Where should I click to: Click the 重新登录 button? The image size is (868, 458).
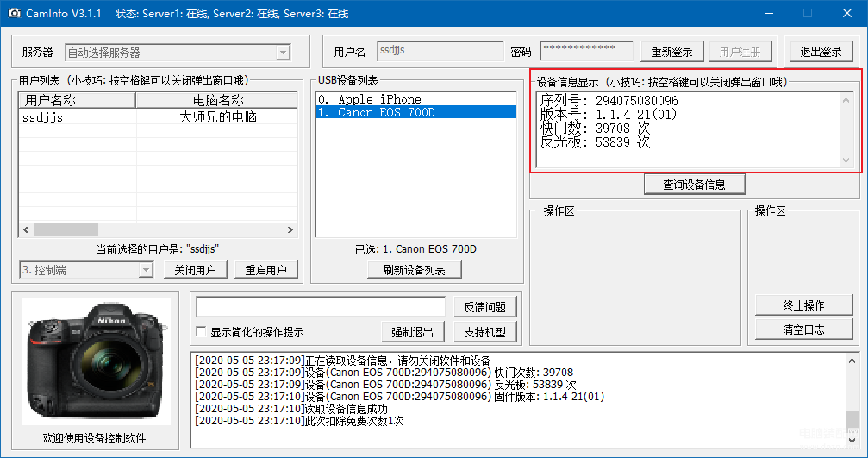(x=672, y=52)
